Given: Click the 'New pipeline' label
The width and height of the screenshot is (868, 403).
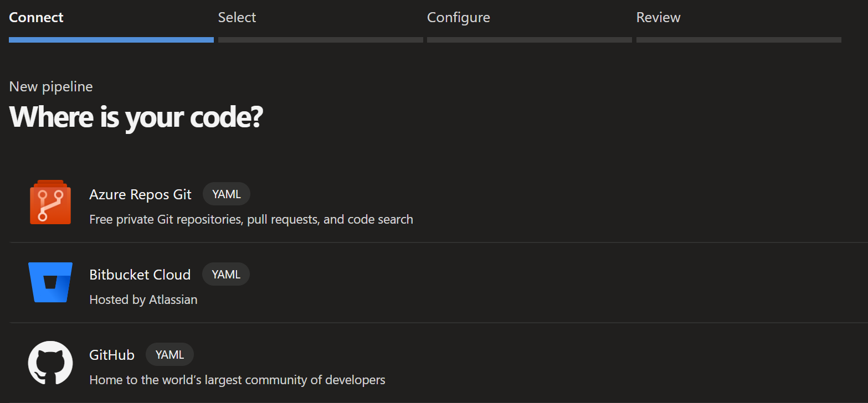Looking at the screenshot, I should [51, 87].
